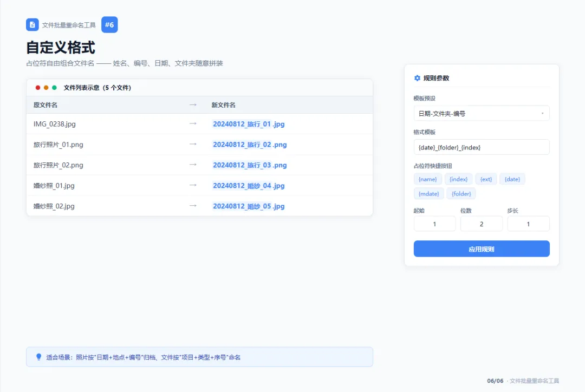Insert the {date} placeholder
The width and height of the screenshot is (585, 392).
click(512, 179)
